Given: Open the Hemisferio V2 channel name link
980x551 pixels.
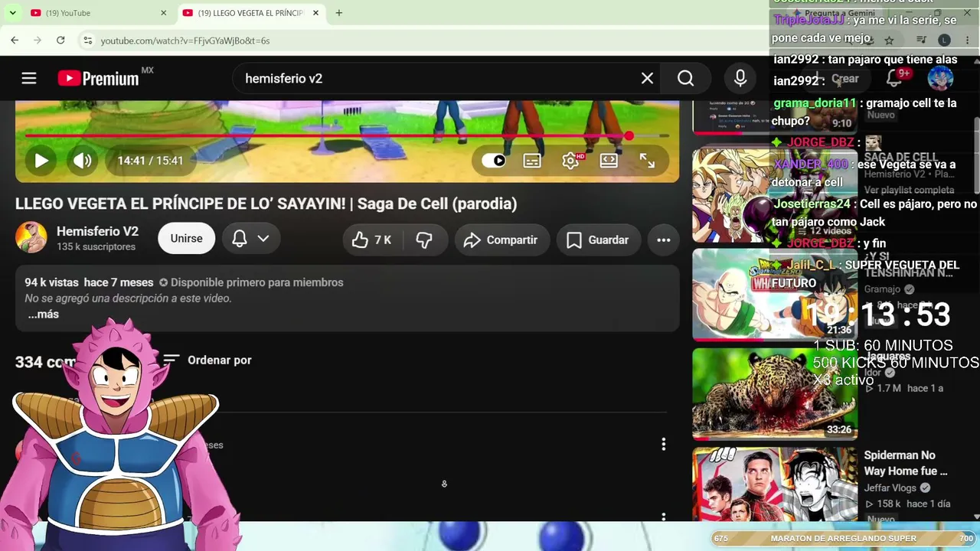Looking at the screenshot, I should [x=97, y=231].
